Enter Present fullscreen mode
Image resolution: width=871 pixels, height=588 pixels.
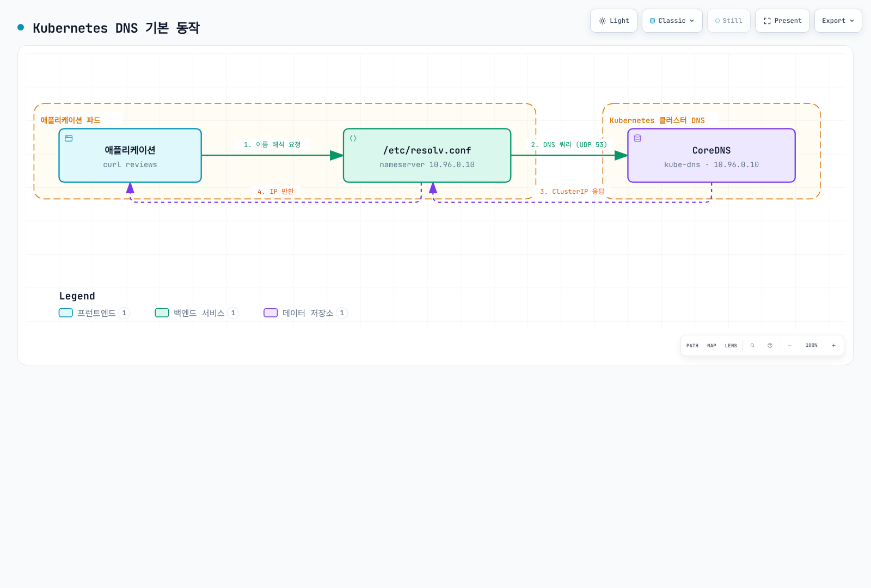coord(782,21)
